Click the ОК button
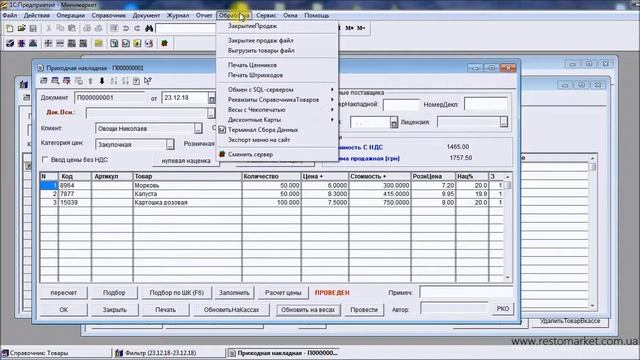This screenshot has height=360, width=640. click(64, 310)
